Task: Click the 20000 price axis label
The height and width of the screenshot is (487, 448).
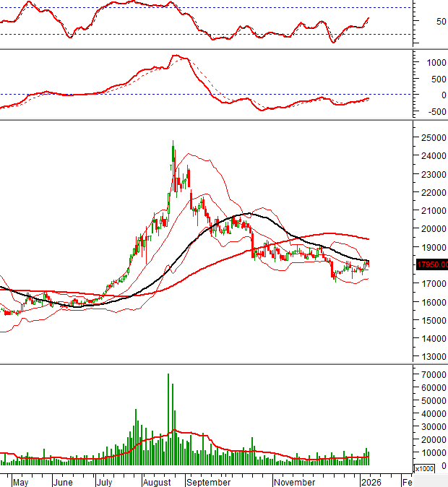Action: pos(431,229)
